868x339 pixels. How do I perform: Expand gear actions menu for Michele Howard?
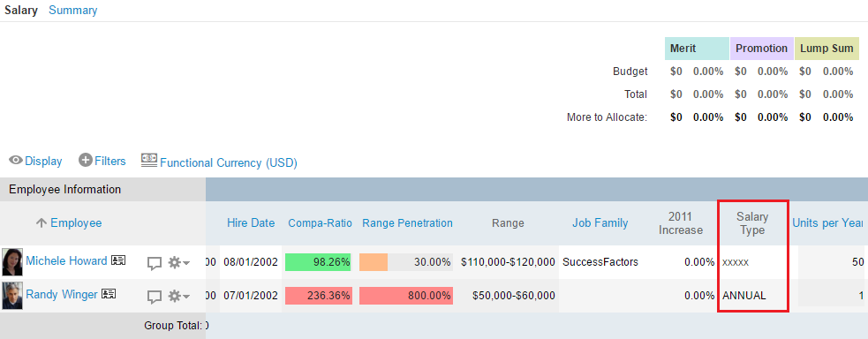click(178, 263)
